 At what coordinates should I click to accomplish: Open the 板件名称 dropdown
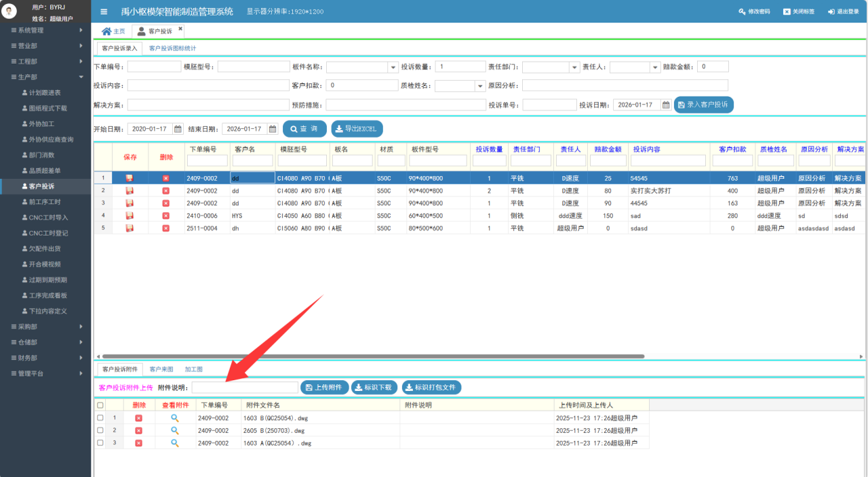393,67
